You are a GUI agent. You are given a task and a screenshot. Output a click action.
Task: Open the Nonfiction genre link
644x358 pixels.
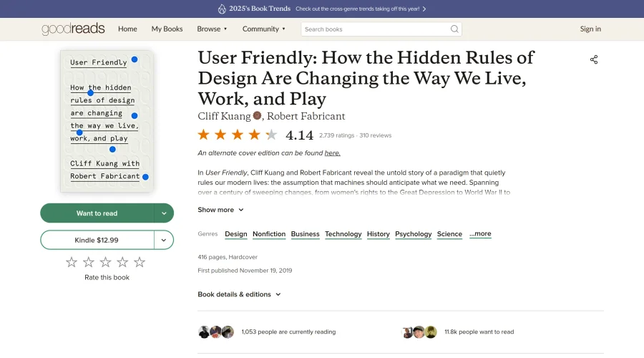click(269, 234)
